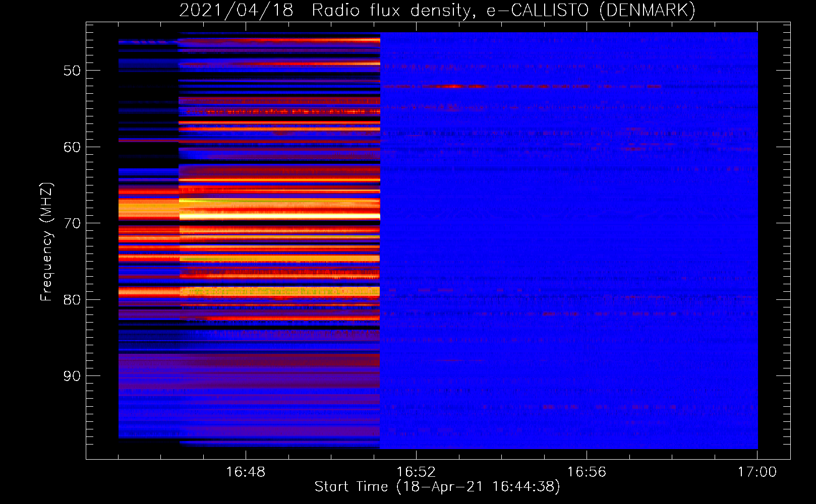The height and width of the screenshot is (504, 816).
Task: Click the 50 MHz frequency tick label
Action: point(72,71)
